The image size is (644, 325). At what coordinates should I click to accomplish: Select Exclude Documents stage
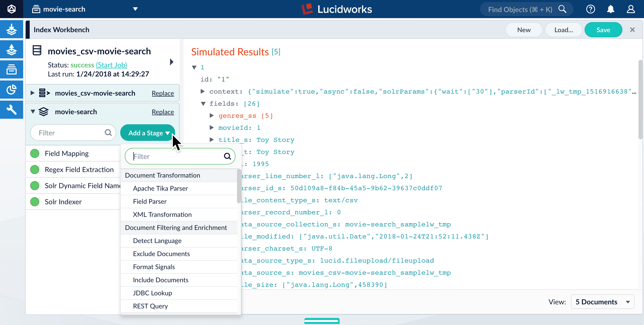click(x=179, y=254)
